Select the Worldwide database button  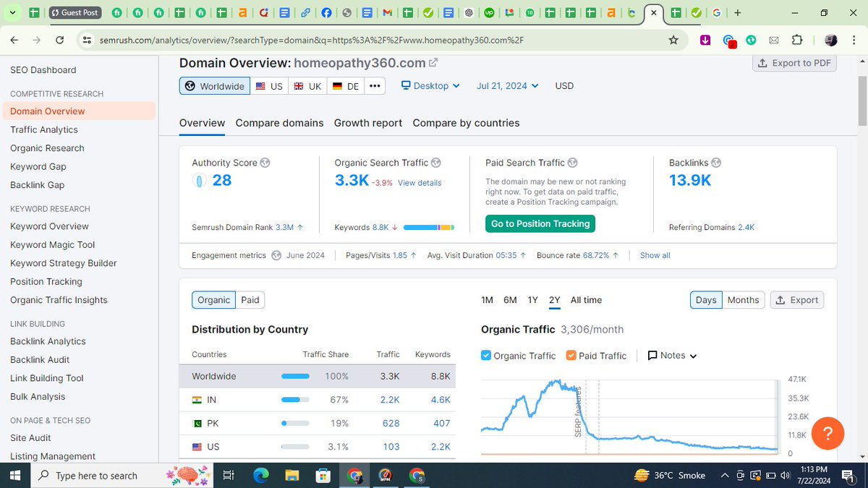[215, 86]
